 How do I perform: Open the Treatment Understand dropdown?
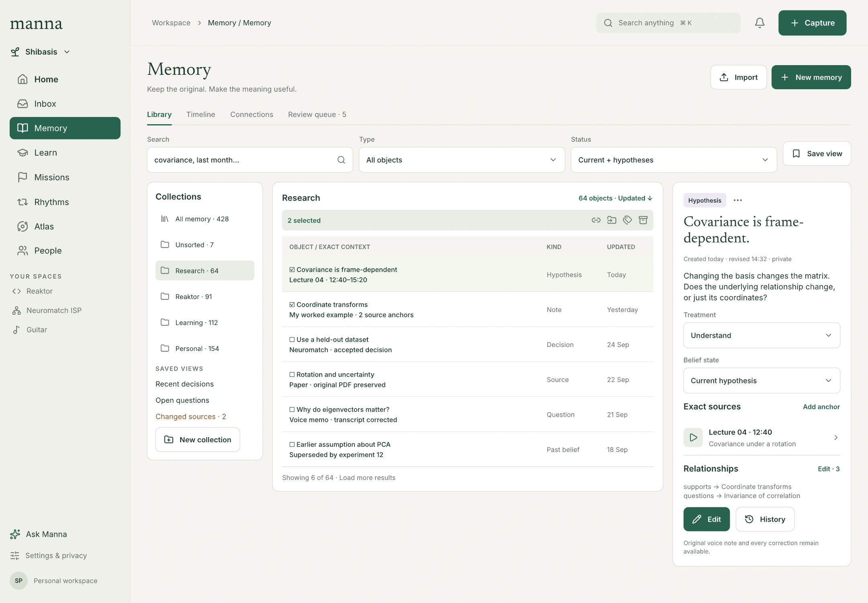(762, 335)
